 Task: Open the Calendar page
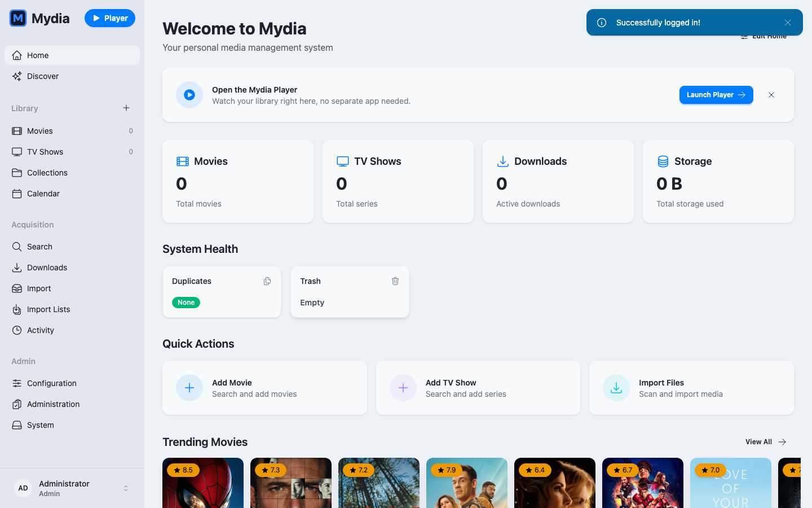click(x=72, y=194)
